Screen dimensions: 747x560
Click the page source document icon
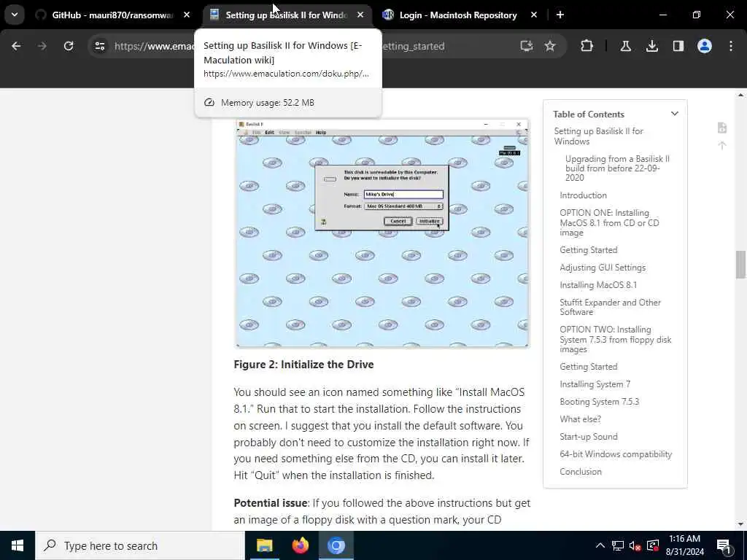click(x=722, y=128)
